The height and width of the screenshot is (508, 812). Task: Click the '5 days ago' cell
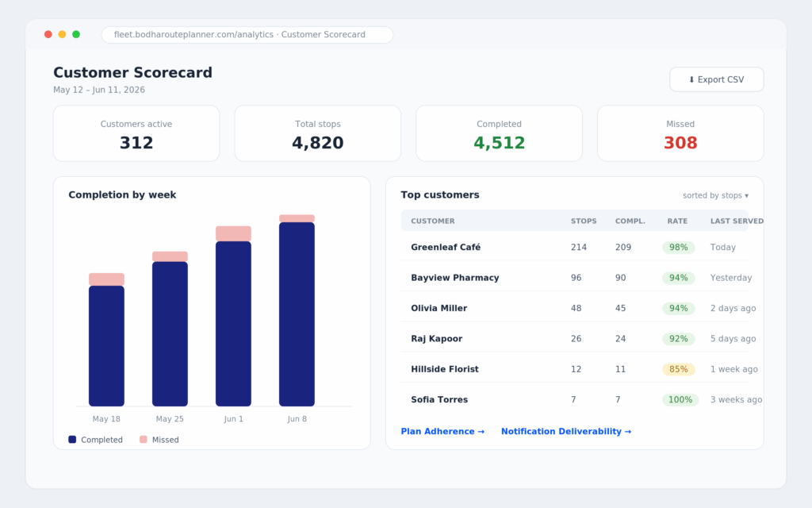[x=733, y=339]
